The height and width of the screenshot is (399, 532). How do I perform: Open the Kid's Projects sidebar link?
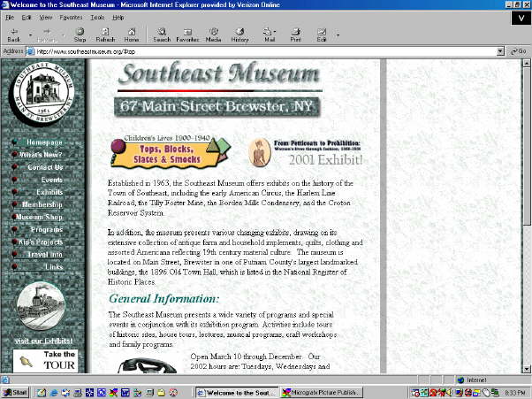click(x=41, y=242)
